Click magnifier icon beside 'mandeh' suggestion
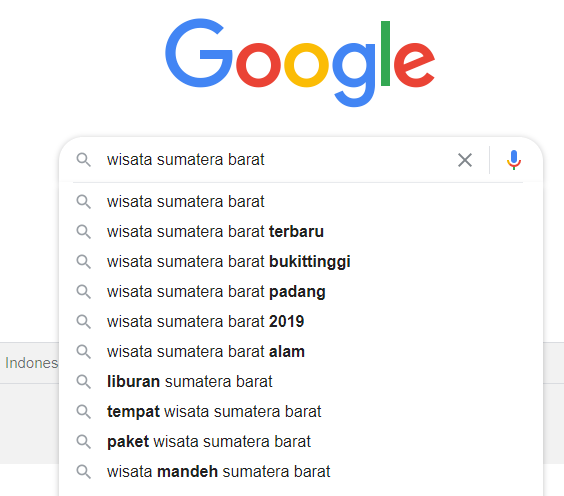564x496 pixels. 83,472
